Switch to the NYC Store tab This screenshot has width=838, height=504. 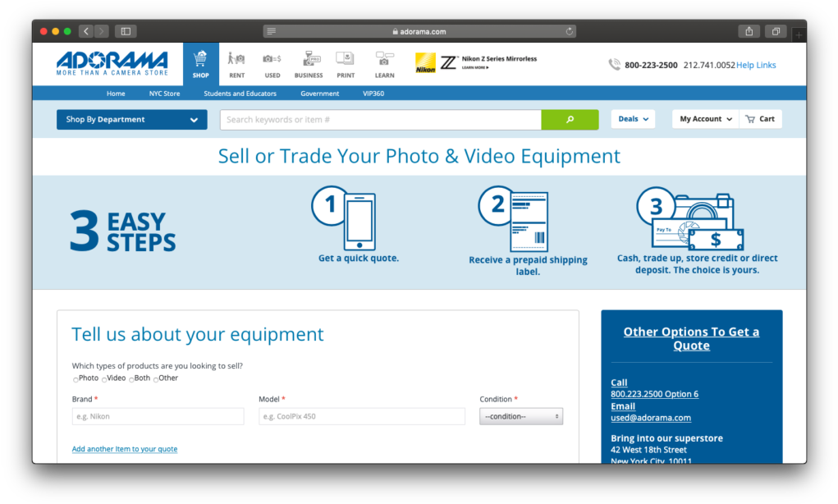tap(163, 93)
